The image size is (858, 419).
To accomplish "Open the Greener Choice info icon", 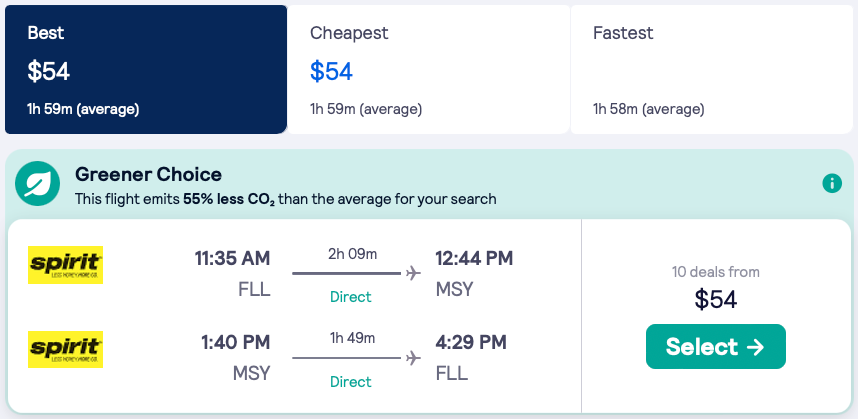I will [x=831, y=184].
